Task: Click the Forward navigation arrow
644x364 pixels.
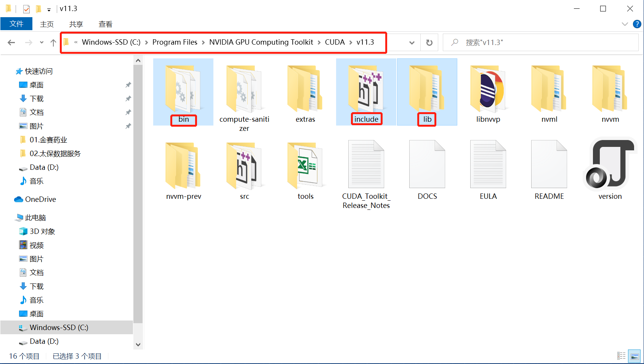Action: click(29, 42)
